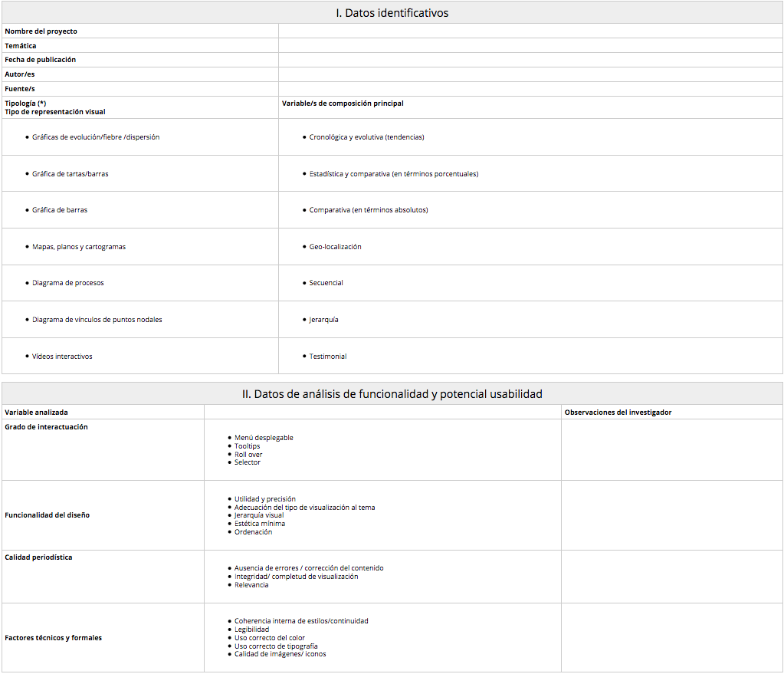The height and width of the screenshot is (674, 784).
Task: Choose 'Mapas, planos y cartogramas' entry
Action: click(79, 247)
